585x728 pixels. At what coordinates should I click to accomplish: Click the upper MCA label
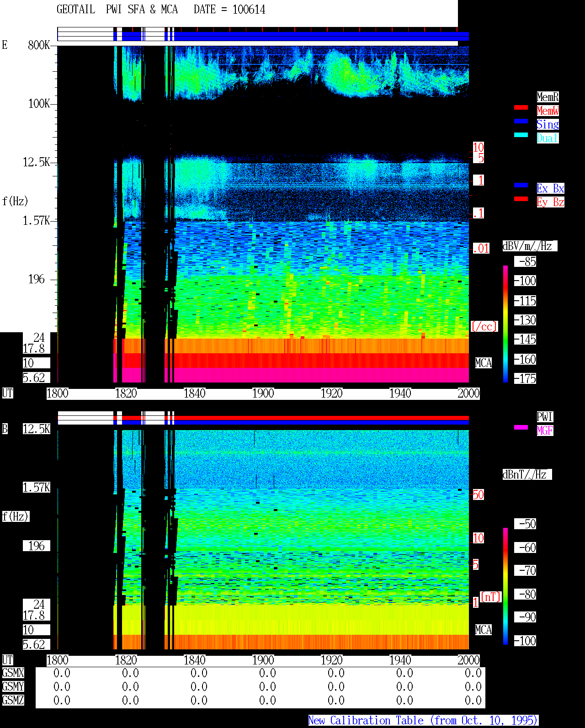point(484,363)
